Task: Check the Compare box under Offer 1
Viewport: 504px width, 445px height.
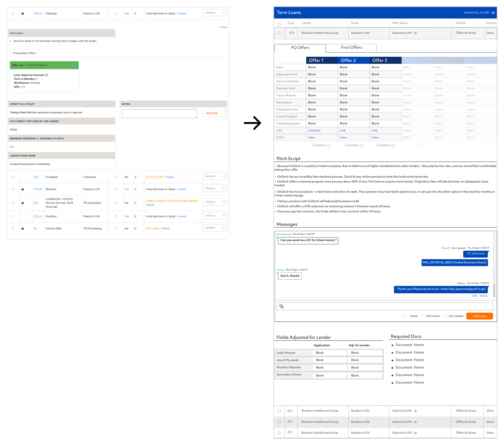Action: pyautogui.click(x=328, y=145)
